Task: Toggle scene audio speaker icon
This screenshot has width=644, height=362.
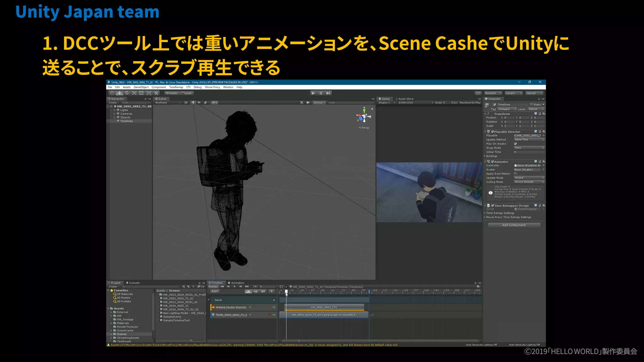Action: (x=199, y=102)
